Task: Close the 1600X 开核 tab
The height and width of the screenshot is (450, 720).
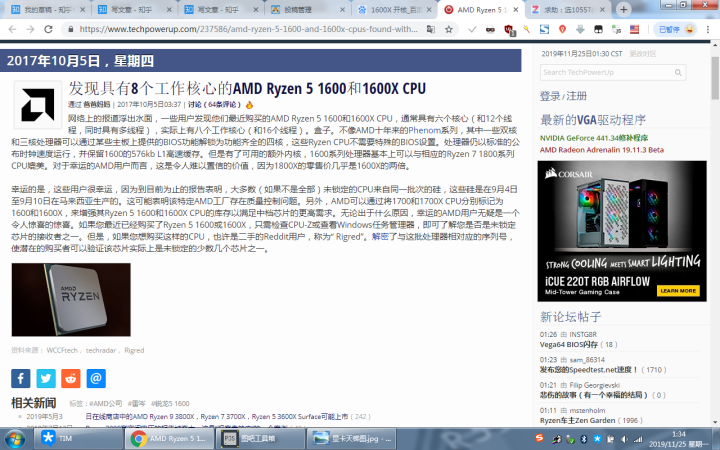Action: [429, 10]
